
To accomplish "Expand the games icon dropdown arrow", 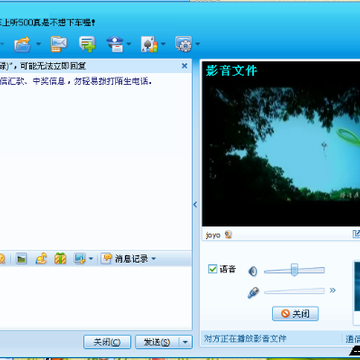I will (x=163, y=44).
